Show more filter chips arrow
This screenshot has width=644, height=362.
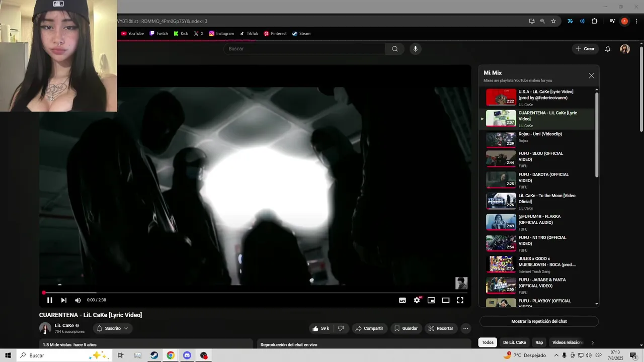[592, 342]
